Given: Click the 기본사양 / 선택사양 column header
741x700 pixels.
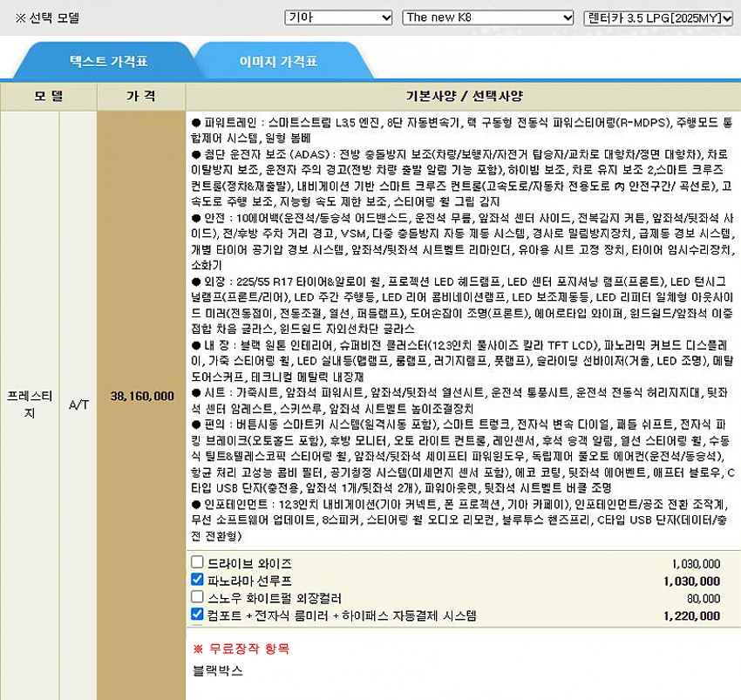Looking at the screenshot, I should [x=462, y=96].
